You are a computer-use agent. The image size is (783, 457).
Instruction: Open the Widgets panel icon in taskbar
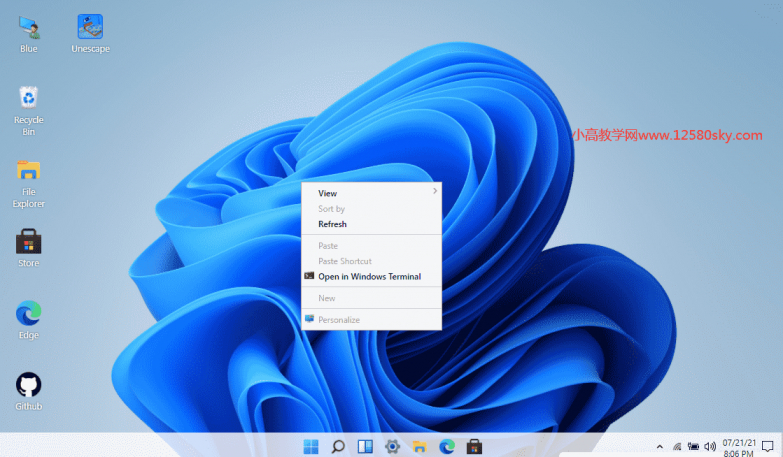point(366,446)
